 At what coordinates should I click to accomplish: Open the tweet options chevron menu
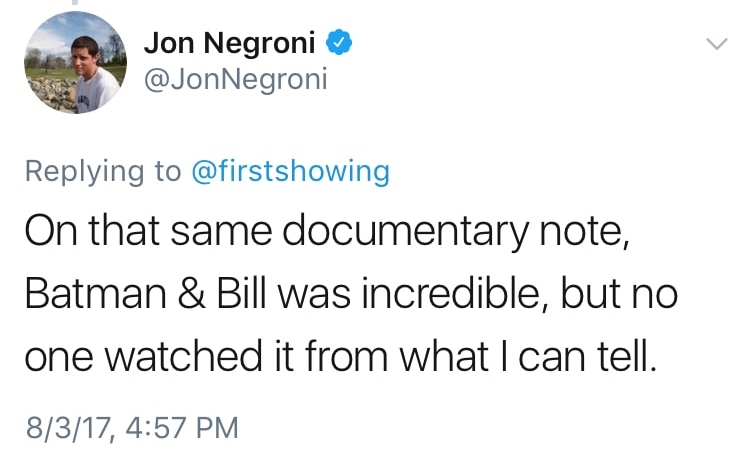715,45
